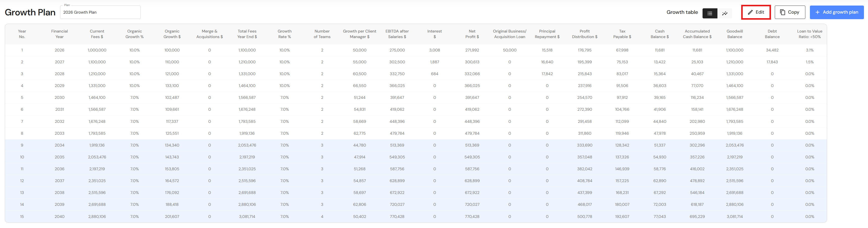Screen dimensions: 868x228
Task: Click the Number of Teams column header
Action: [322, 34]
